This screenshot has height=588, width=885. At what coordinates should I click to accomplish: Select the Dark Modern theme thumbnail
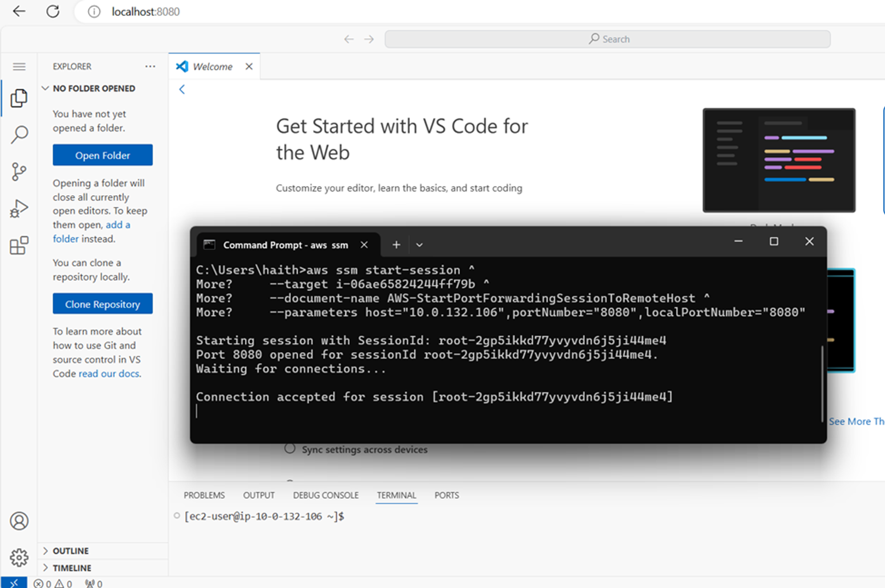[779, 160]
